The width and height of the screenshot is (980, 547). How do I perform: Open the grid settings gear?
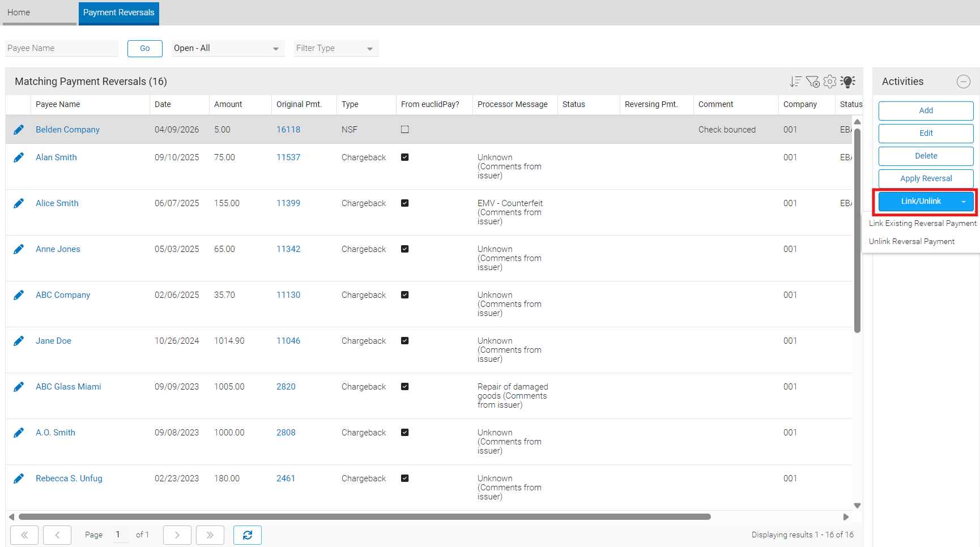[830, 82]
